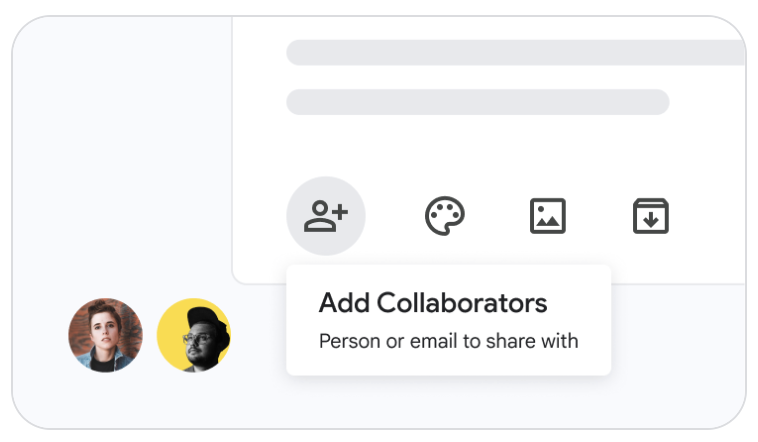Click the longer gray placeholder text line

(x=515, y=53)
